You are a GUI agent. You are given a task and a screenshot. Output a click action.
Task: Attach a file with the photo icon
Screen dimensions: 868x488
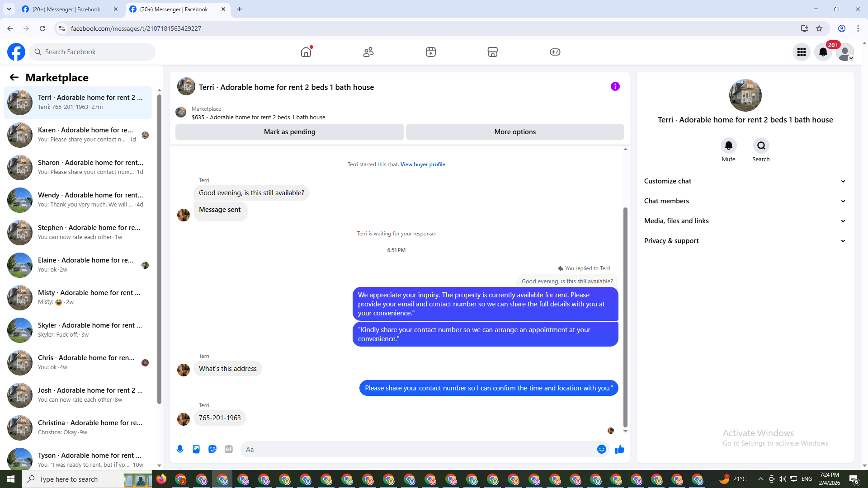pyautogui.click(x=196, y=449)
